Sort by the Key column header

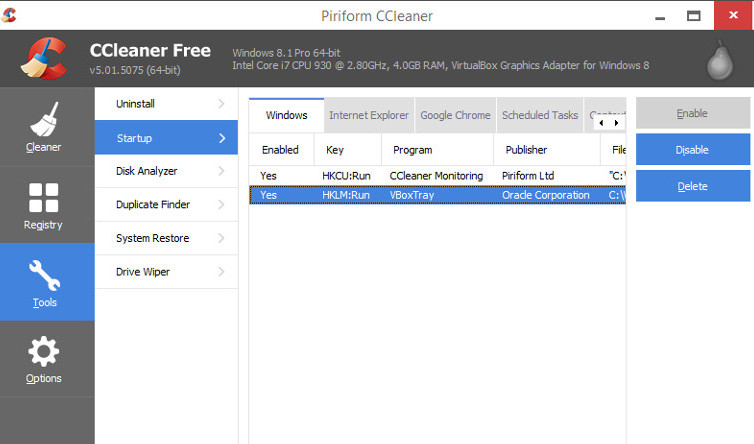[348, 150]
